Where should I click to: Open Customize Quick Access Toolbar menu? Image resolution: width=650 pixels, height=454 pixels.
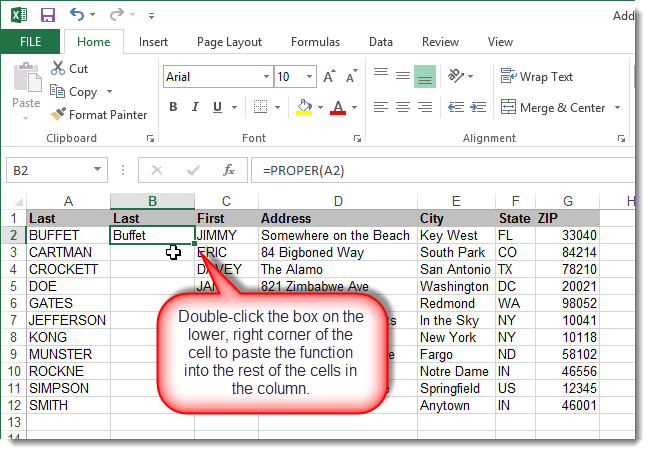[x=151, y=16]
